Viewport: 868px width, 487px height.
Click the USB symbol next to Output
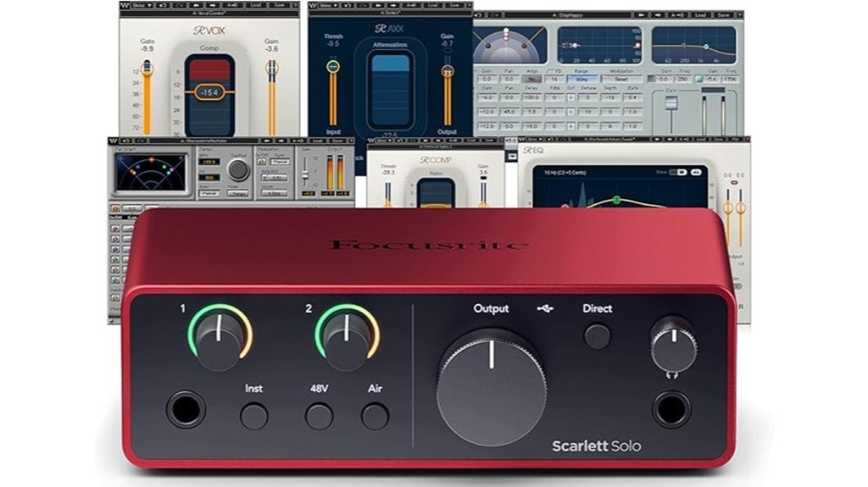point(545,308)
